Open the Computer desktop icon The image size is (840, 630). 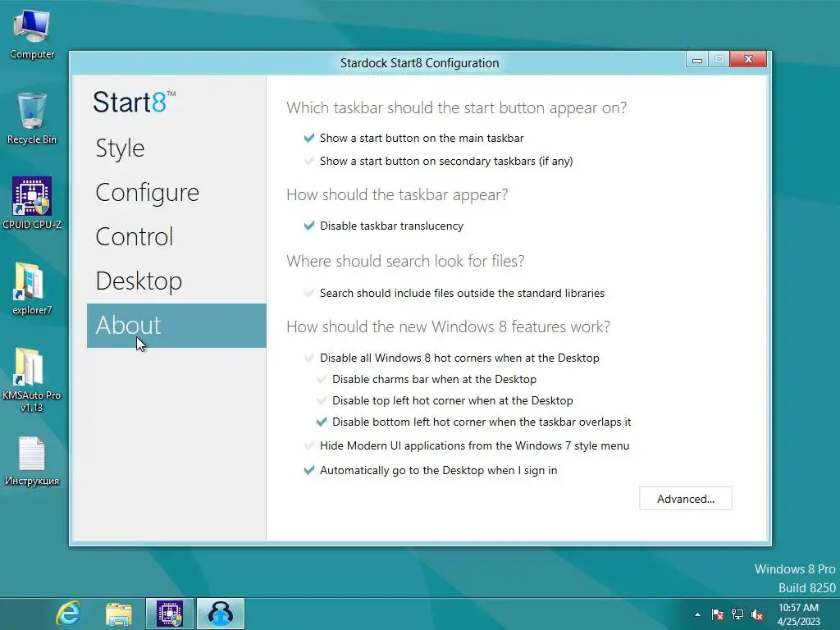(x=32, y=34)
